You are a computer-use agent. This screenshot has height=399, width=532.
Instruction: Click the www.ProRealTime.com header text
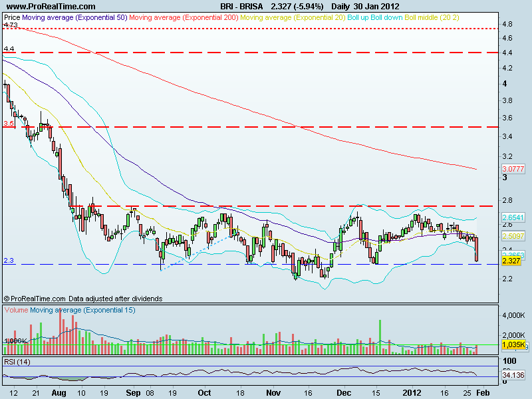[51, 6]
